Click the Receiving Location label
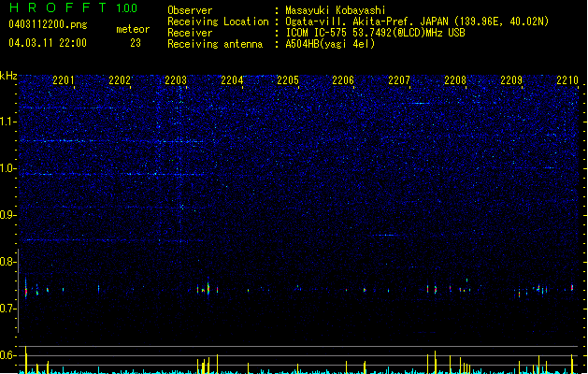 coord(218,22)
